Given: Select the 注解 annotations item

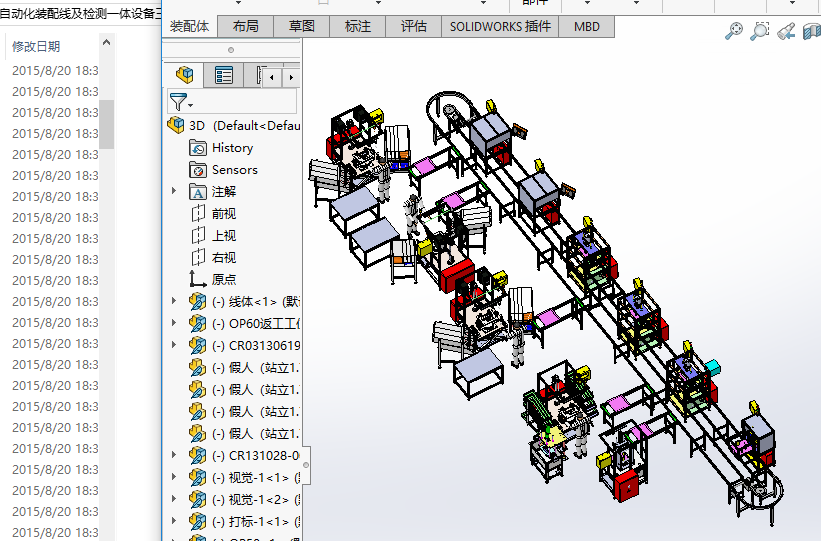Looking at the screenshot, I should (x=224, y=192).
